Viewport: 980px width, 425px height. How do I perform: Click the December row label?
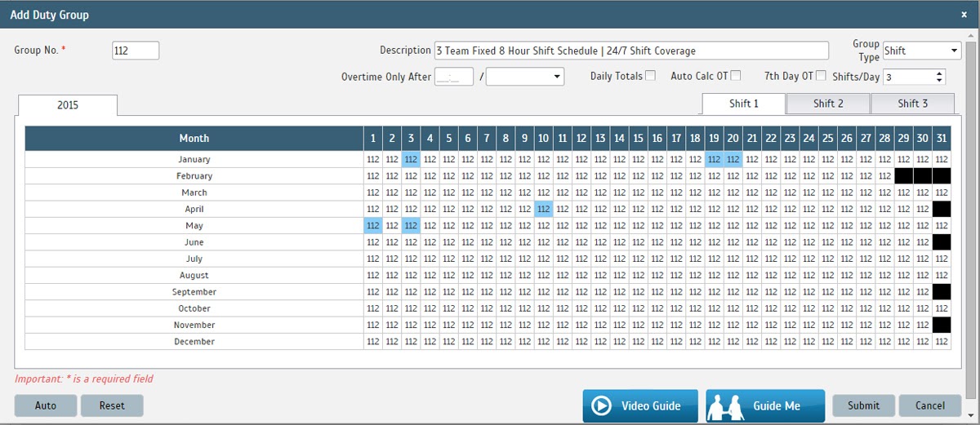tap(194, 342)
